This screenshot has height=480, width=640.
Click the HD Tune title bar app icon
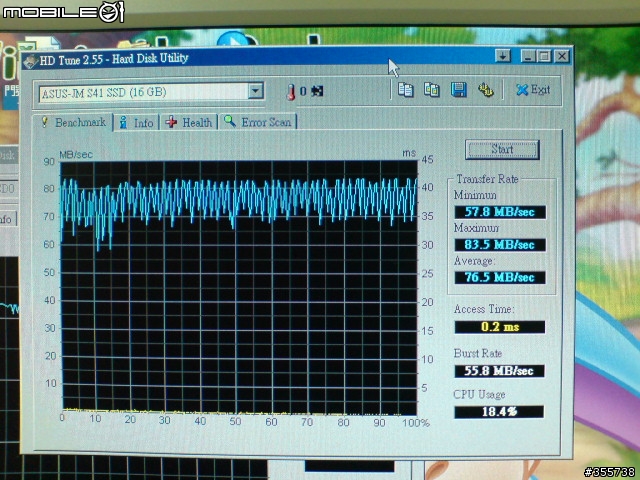pos(31,61)
